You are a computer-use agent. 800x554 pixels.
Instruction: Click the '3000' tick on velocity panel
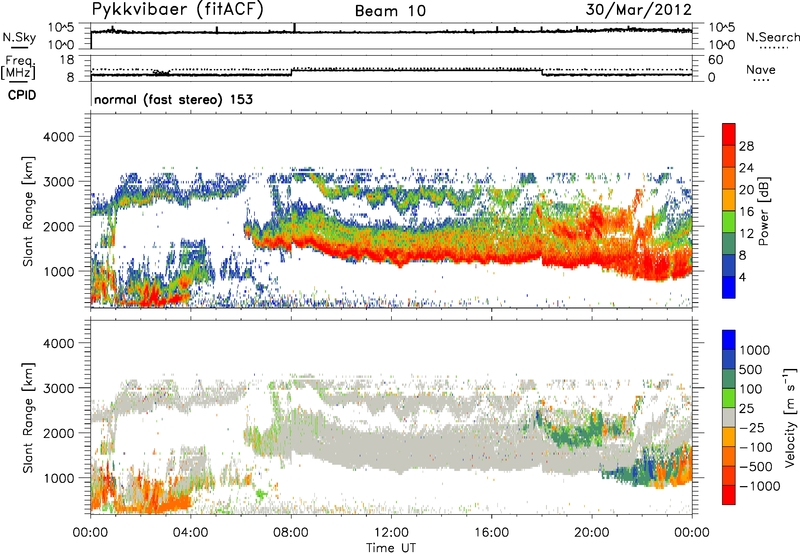[58, 388]
